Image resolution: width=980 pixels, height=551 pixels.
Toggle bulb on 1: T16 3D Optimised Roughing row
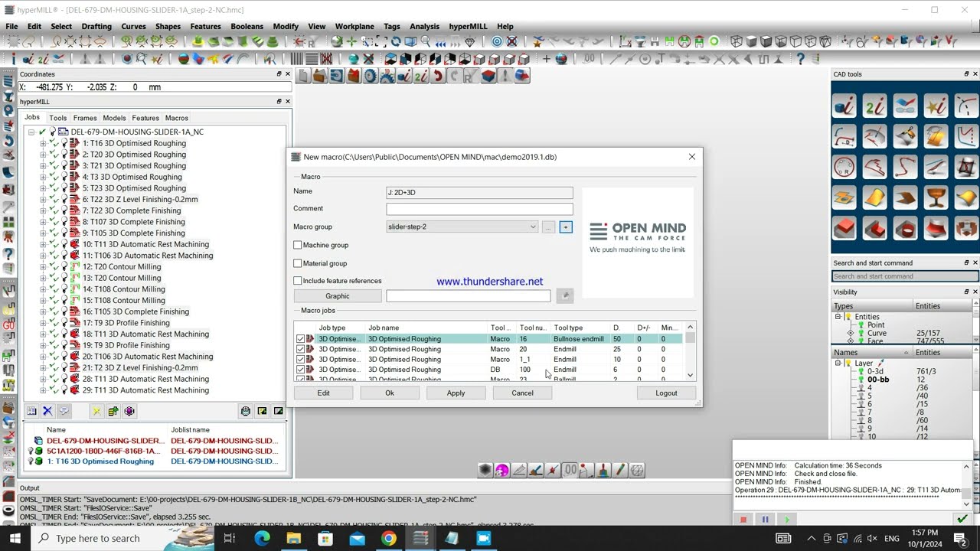click(31, 461)
